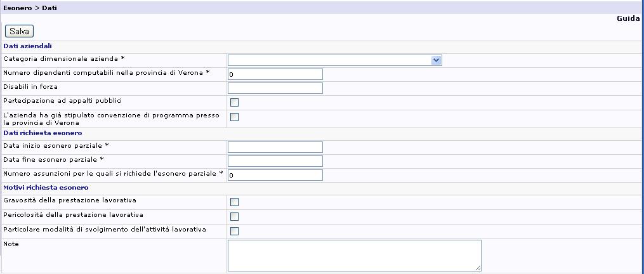The height and width of the screenshot is (274, 644).
Task: Click the Note textarea resize handle
Action: click(478, 268)
